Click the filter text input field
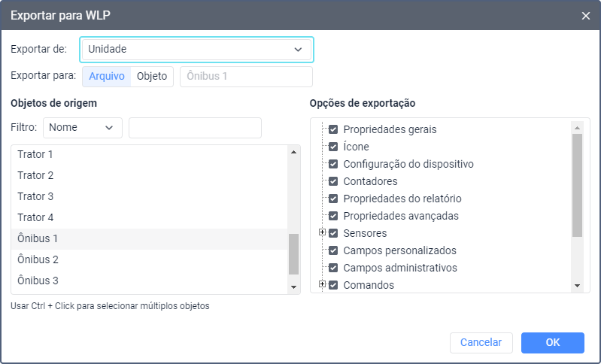 (195, 128)
